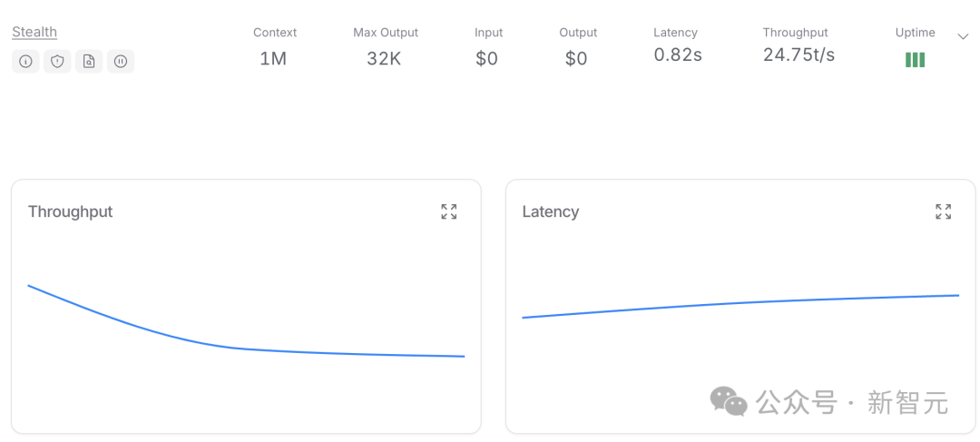Open the Stealth provider link
Screen dimensions: 980x442
(34, 32)
